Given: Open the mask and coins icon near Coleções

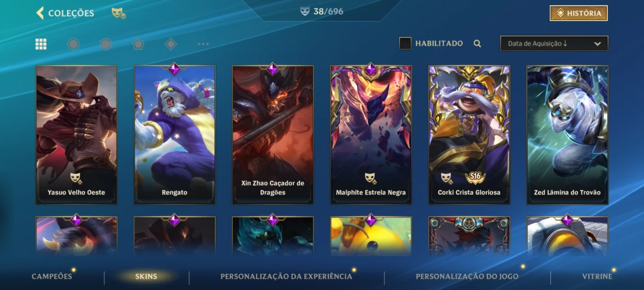Looking at the screenshot, I should point(119,13).
